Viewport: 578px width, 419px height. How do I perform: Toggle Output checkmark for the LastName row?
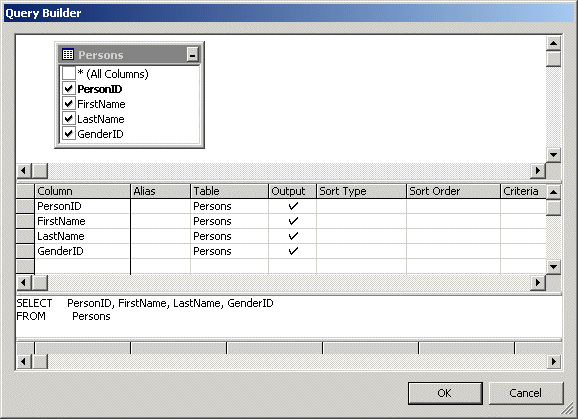(x=293, y=236)
